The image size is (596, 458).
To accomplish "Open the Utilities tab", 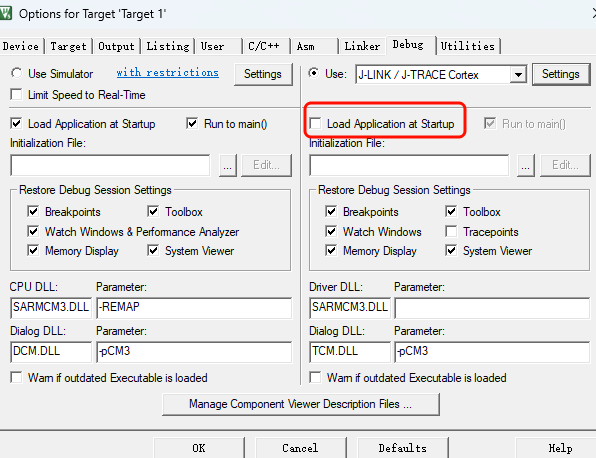I will pos(468,46).
